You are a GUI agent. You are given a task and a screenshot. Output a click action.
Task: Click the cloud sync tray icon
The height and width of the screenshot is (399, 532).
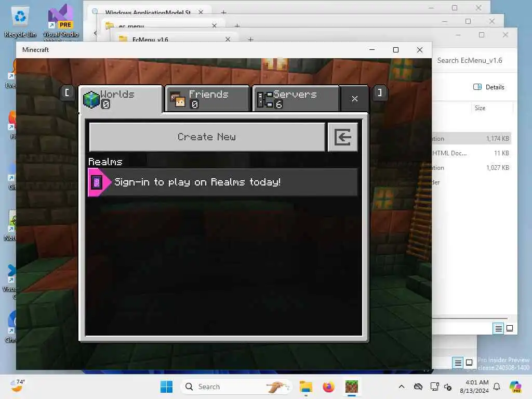click(418, 387)
